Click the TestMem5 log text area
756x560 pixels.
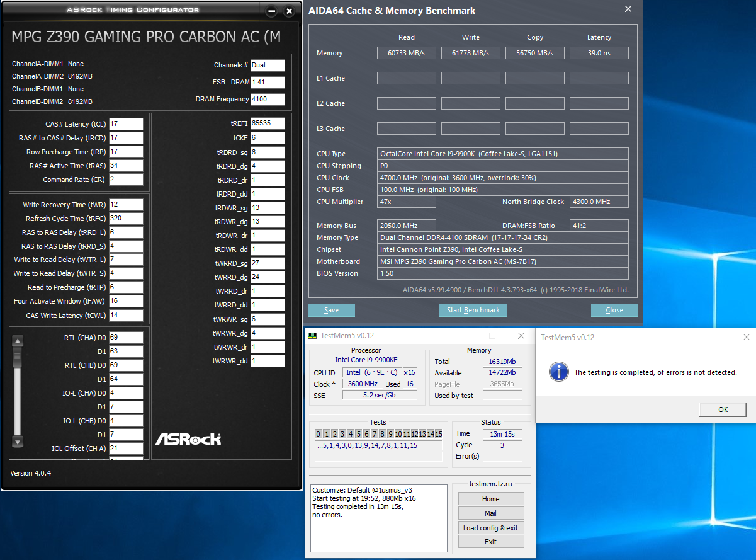[379, 518]
